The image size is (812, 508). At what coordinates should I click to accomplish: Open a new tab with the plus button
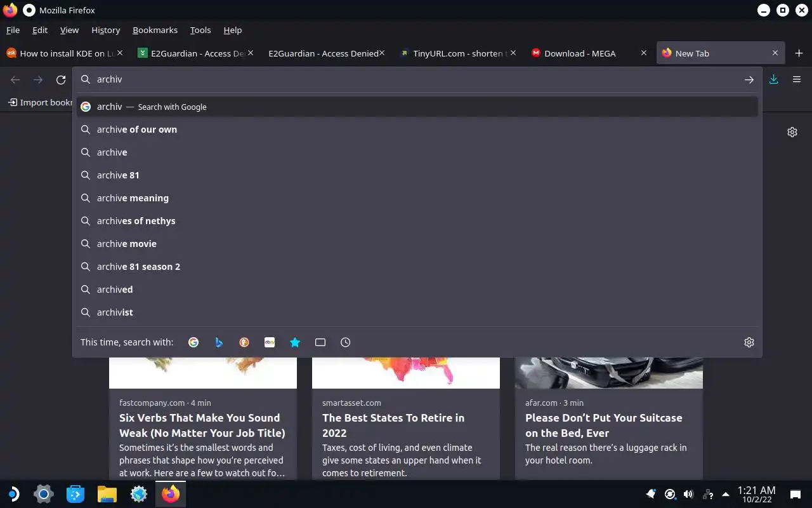[799, 53]
